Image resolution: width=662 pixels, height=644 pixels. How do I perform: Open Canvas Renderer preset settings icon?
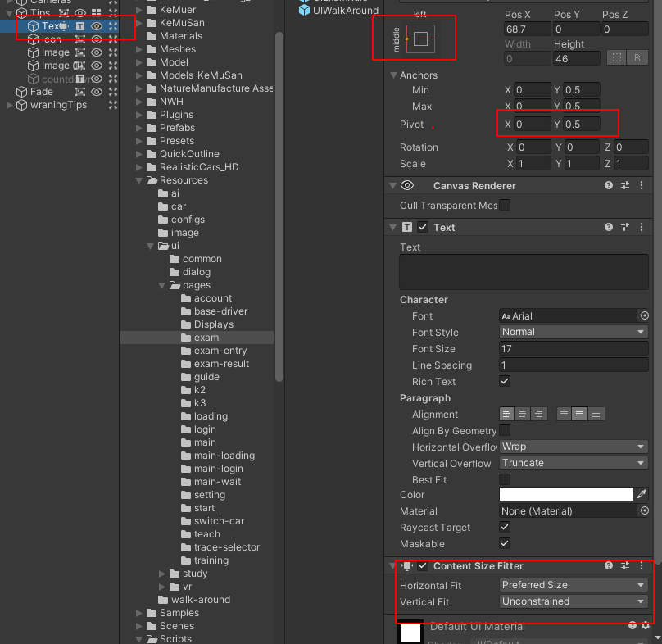pos(625,185)
